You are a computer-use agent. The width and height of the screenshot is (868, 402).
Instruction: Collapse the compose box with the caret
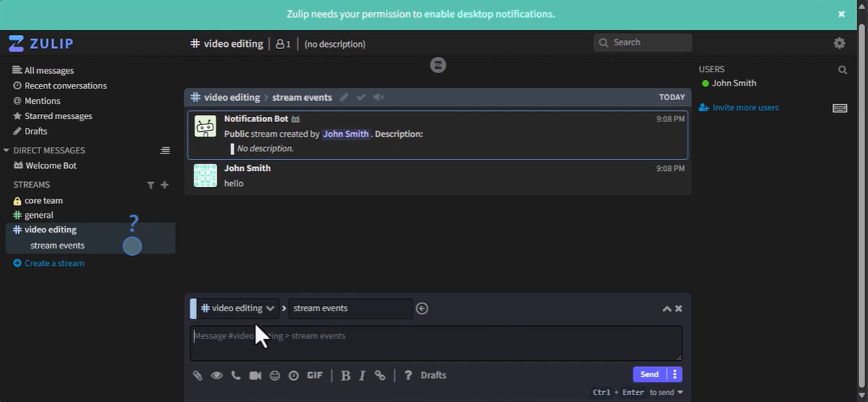coord(666,309)
